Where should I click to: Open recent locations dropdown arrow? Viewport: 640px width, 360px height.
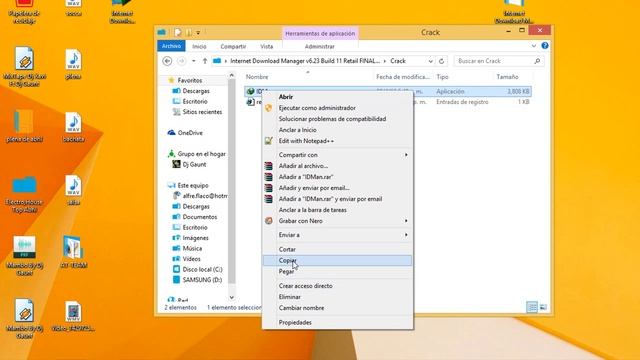tap(193, 61)
